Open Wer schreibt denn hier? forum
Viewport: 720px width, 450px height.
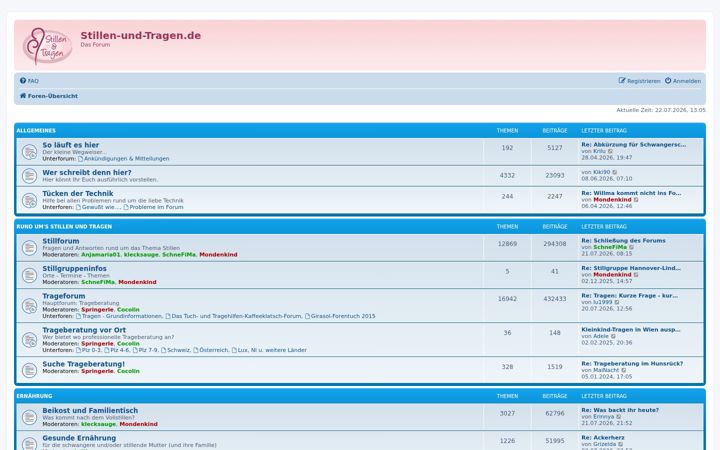coord(87,173)
